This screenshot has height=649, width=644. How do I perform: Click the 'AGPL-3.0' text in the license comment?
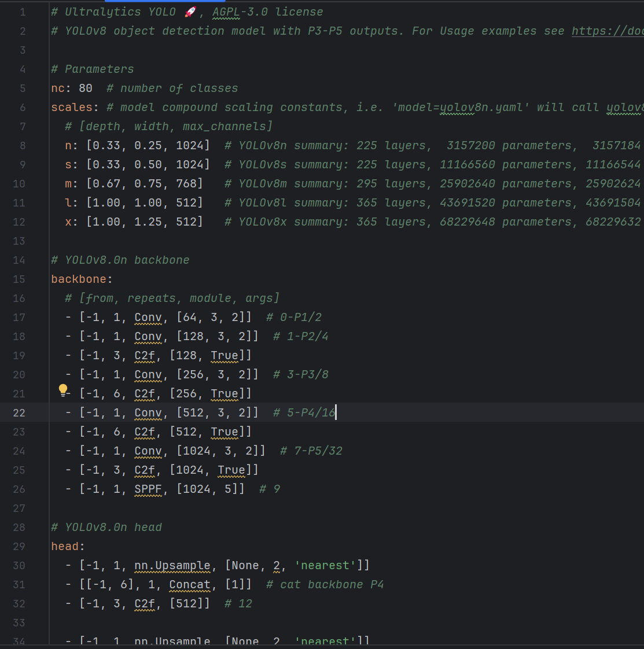[240, 12]
